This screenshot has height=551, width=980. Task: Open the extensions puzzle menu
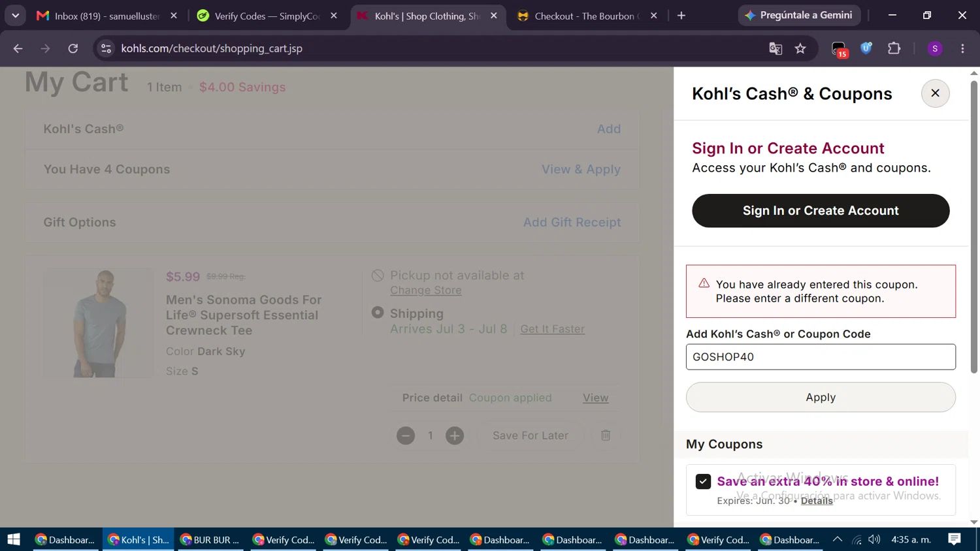(894, 48)
